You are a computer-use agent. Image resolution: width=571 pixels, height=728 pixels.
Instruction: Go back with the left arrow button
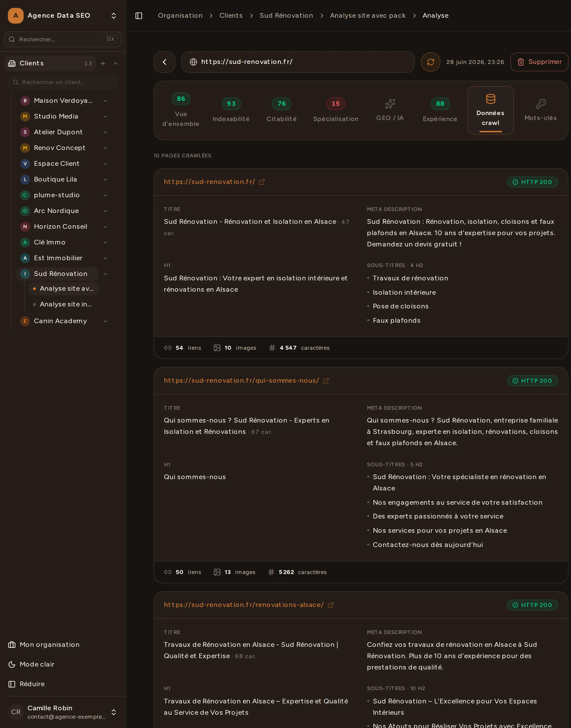point(164,62)
